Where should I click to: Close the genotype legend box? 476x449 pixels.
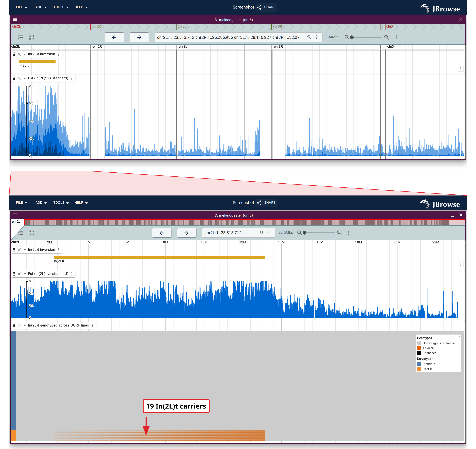coord(459,337)
